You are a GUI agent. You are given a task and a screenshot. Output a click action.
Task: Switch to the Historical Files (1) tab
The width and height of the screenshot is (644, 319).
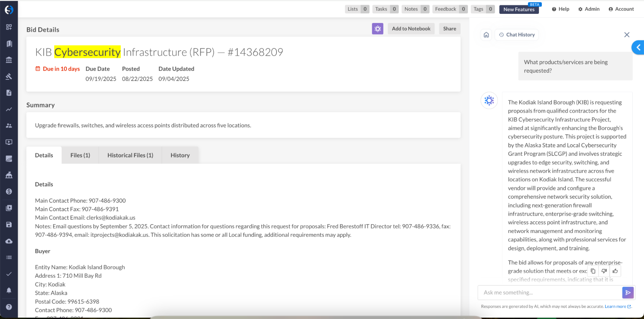click(x=130, y=155)
